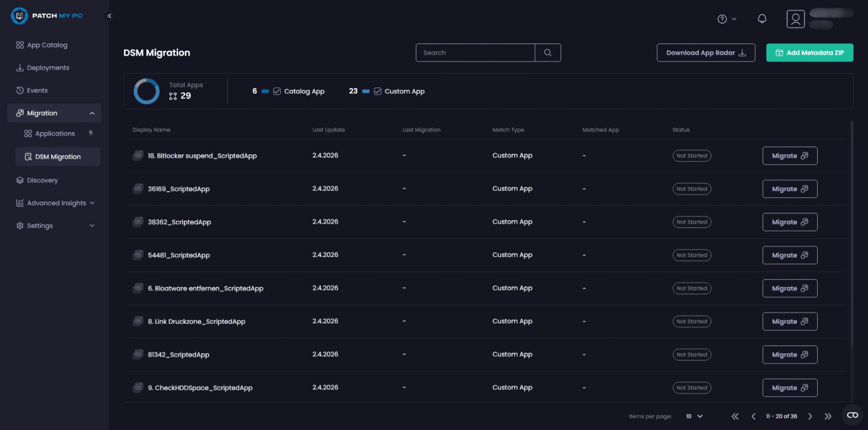Click the table vertical scrollbar
Screen dimensions: 868x430
[852, 234]
